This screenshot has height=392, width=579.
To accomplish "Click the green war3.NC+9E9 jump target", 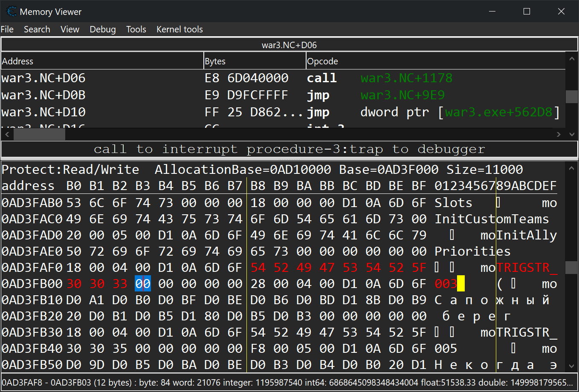I will point(402,95).
